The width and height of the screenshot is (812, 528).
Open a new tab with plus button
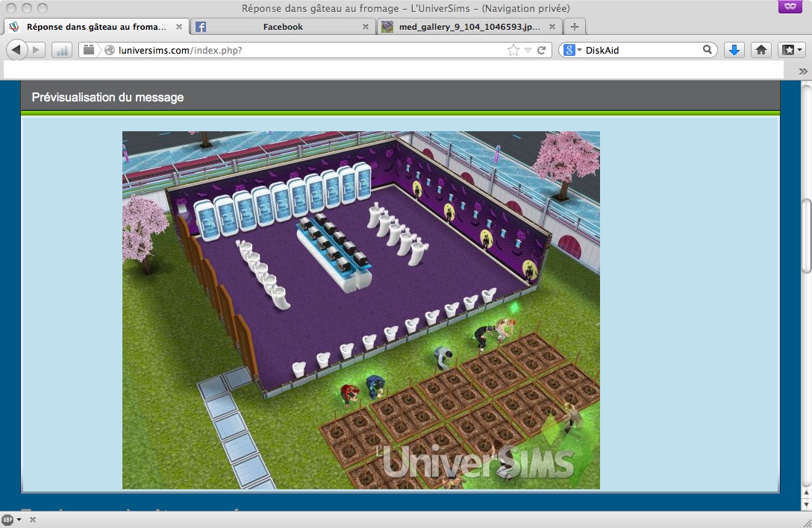(x=574, y=27)
